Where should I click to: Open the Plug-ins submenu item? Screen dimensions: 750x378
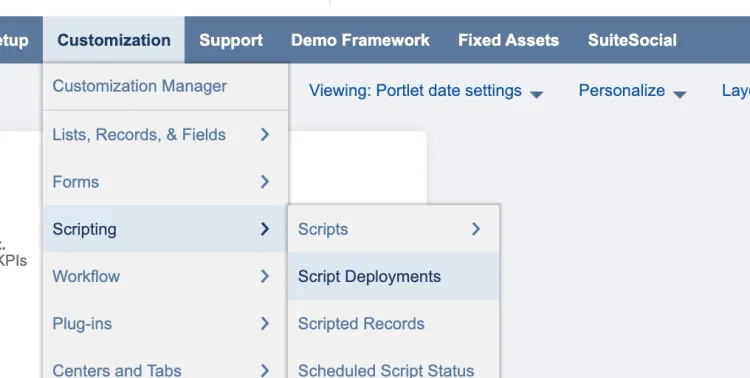point(165,324)
